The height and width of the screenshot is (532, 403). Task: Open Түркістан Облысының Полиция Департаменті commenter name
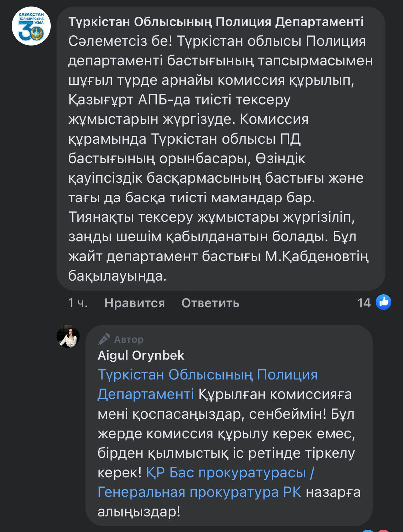pos(216,22)
